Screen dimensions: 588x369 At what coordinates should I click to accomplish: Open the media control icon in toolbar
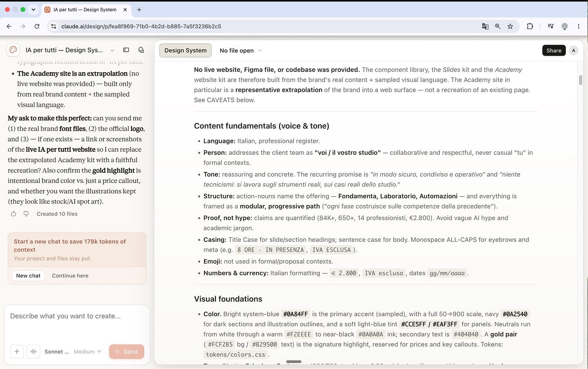550,26
